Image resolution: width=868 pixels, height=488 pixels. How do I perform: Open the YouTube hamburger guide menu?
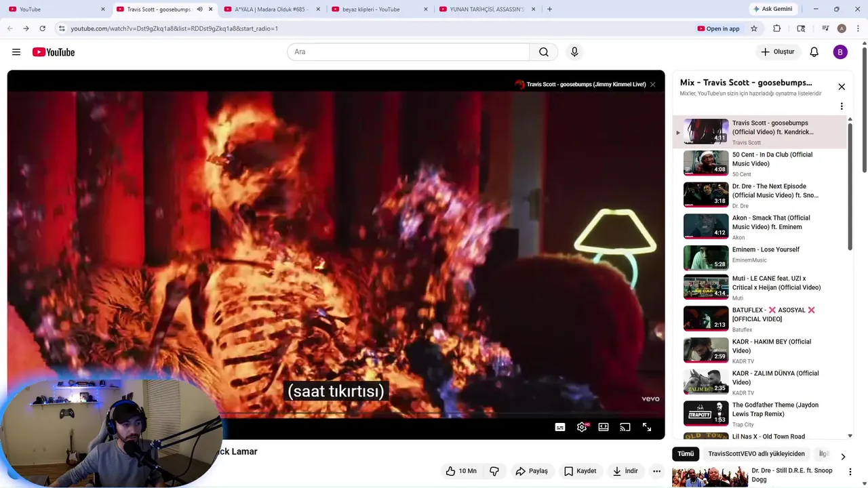click(x=16, y=52)
